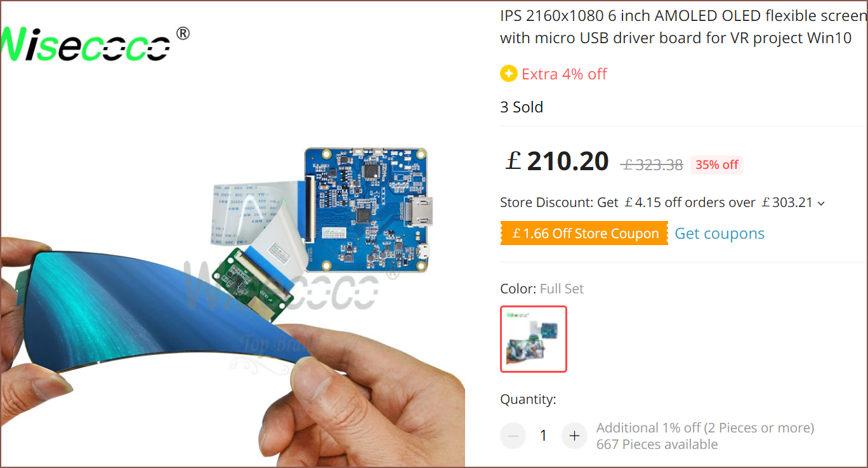Increase quantity with the plus button
This screenshot has width=868, height=468.
pyautogui.click(x=575, y=436)
